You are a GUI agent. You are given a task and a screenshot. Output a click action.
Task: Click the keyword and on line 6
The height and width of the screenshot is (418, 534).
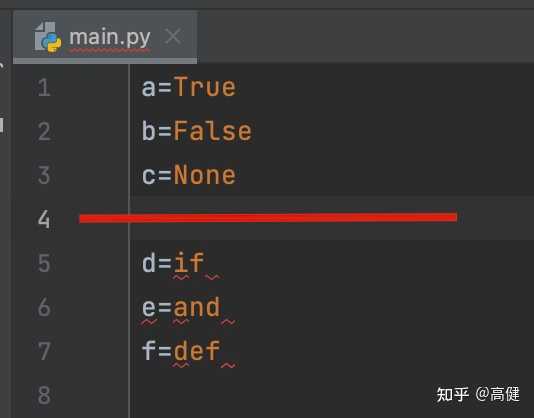pos(197,307)
